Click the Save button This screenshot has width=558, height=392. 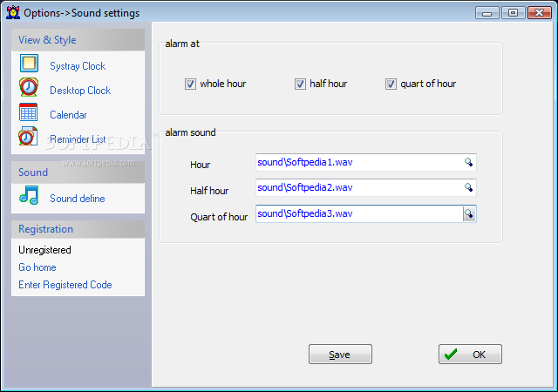[340, 354]
